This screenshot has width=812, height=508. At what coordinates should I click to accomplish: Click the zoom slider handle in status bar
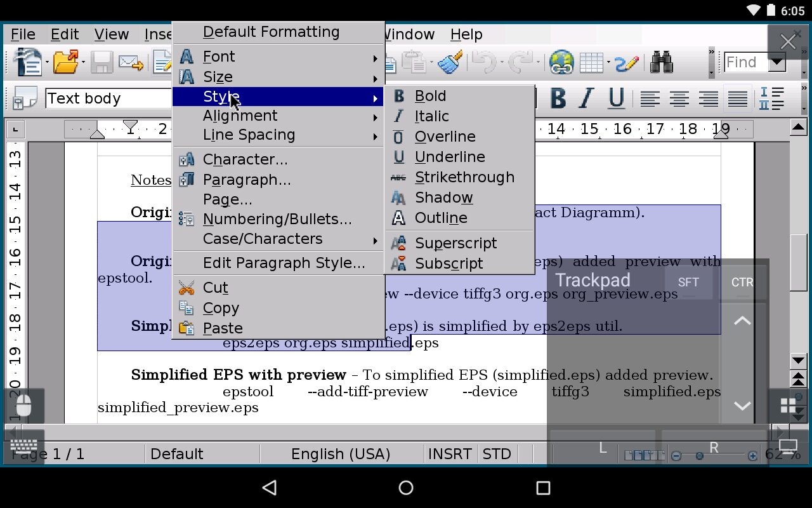point(700,456)
